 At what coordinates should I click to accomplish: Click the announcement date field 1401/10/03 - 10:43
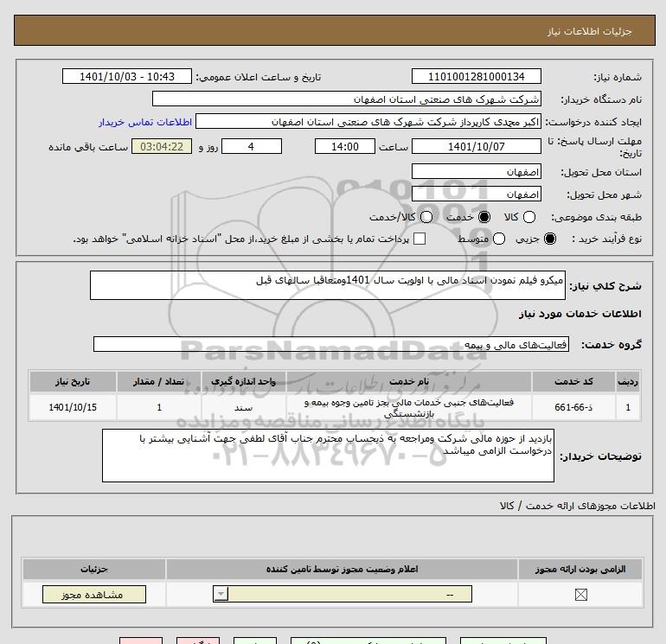tap(127, 76)
